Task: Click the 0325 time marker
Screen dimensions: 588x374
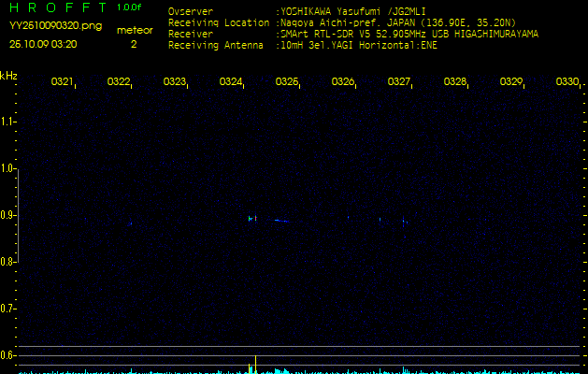Action: tap(286, 81)
